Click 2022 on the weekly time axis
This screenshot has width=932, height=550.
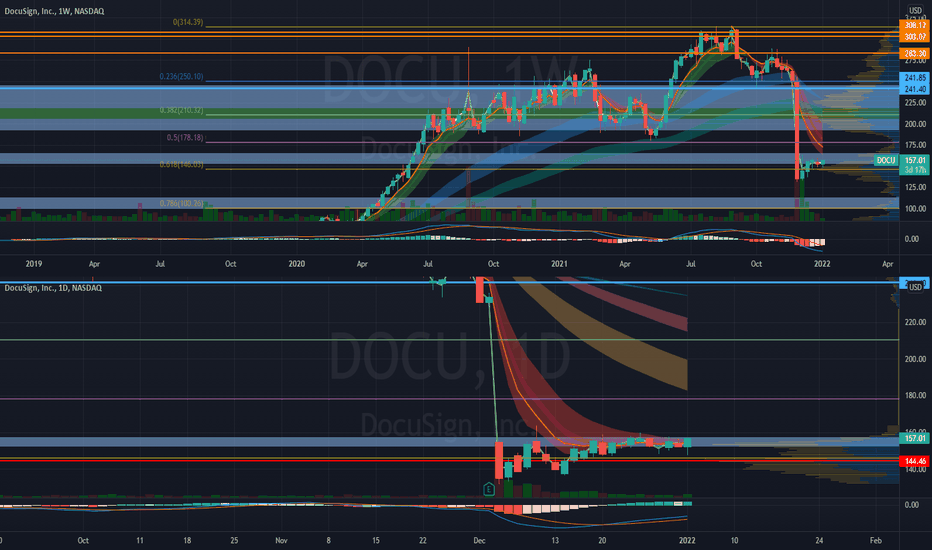point(821,264)
